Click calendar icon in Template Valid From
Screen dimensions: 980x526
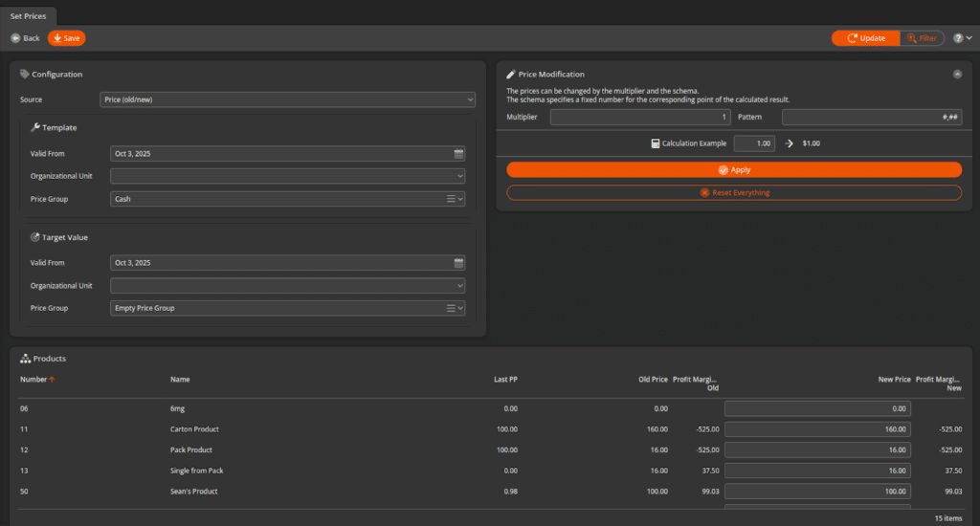tap(458, 154)
